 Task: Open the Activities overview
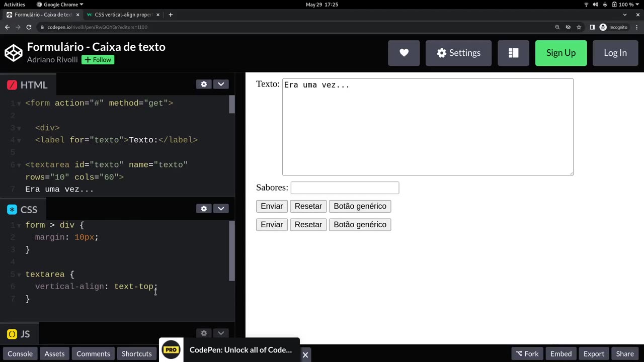coord(15,5)
